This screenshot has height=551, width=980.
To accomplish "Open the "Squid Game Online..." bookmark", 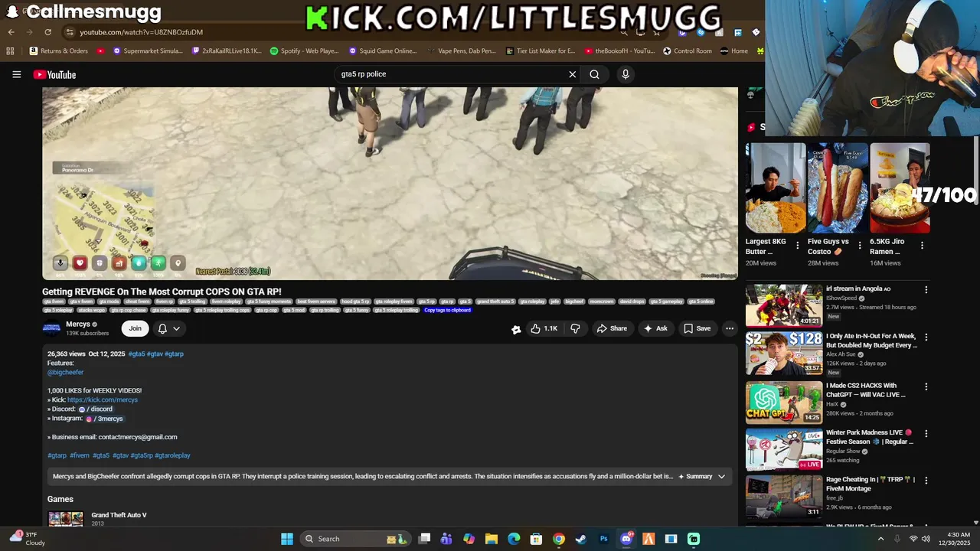I will pos(383,51).
